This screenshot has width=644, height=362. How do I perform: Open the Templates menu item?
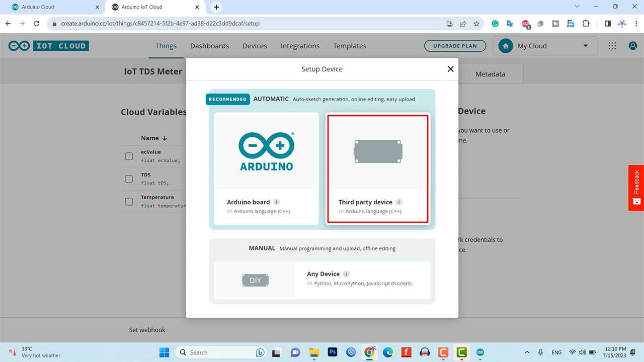point(349,46)
